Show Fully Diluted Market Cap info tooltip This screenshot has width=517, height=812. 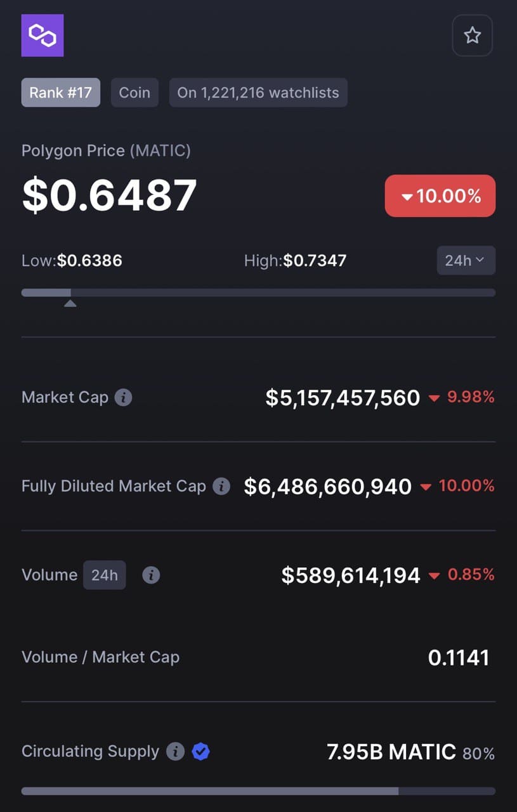(221, 487)
